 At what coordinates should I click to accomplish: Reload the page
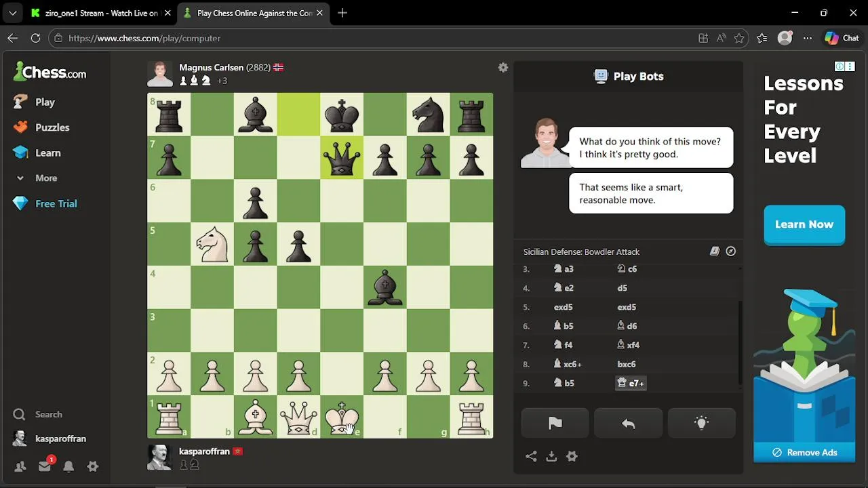click(36, 38)
